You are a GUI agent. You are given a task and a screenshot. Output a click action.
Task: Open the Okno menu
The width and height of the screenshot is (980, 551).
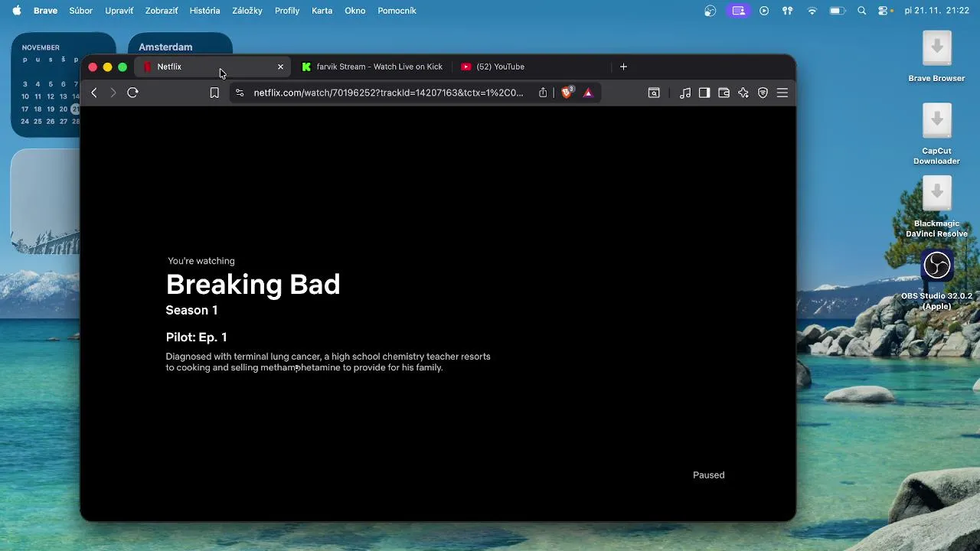click(355, 11)
